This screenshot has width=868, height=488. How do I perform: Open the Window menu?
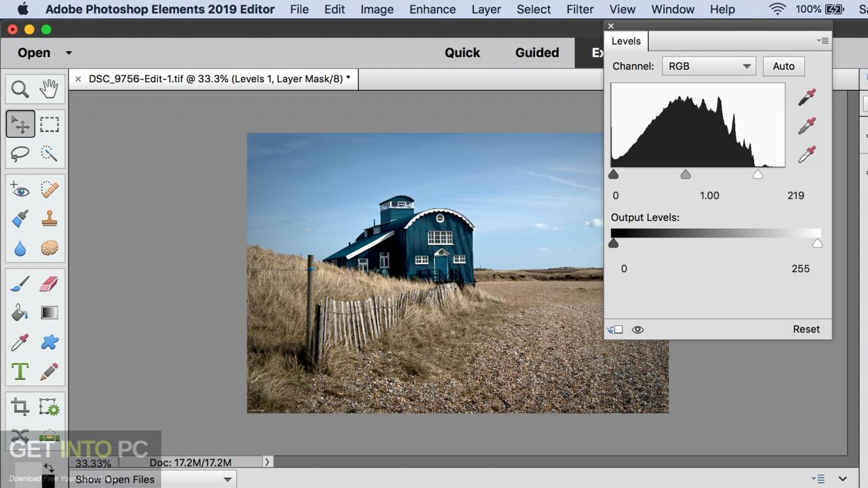click(x=673, y=9)
